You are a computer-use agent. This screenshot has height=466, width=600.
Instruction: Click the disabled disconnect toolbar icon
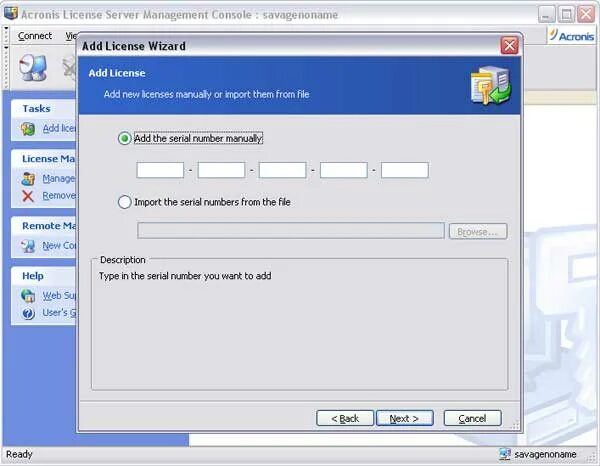coord(70,67)
